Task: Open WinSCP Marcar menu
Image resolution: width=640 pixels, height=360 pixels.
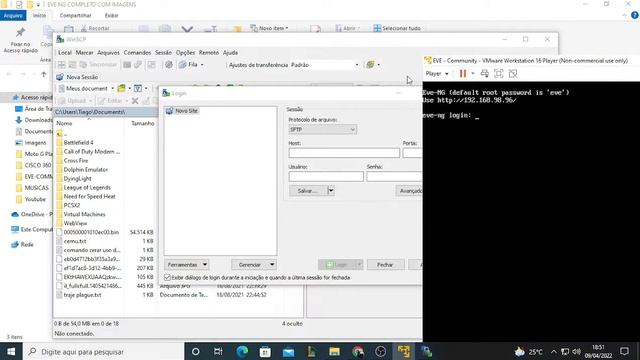Action: (x=84, y=52)
